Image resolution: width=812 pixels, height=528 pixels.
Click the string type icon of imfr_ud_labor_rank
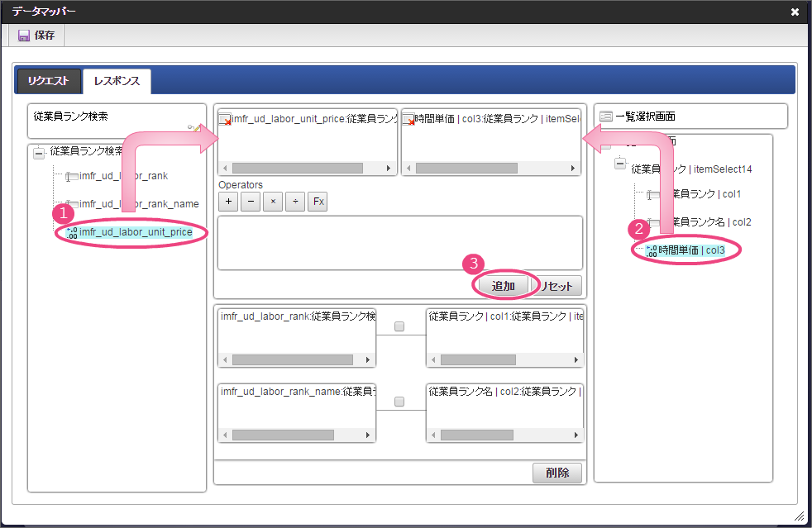click(72, 177)
